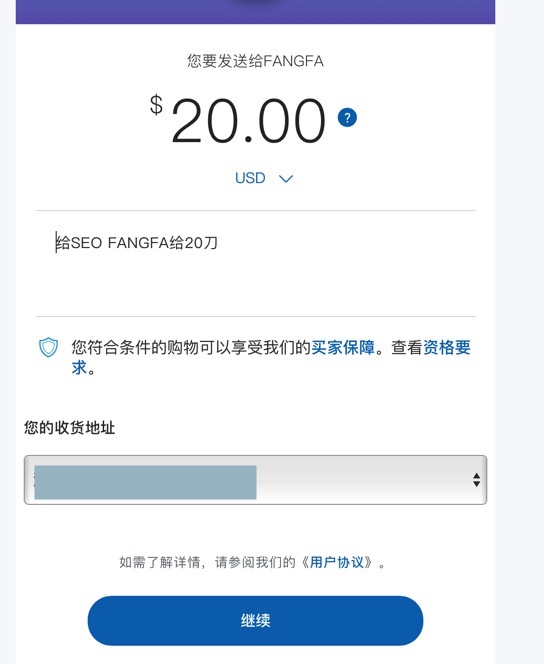The width and height of the screenshot is (544, 664).
Task: Click the blue 继续 continue button
Action: 255,620
